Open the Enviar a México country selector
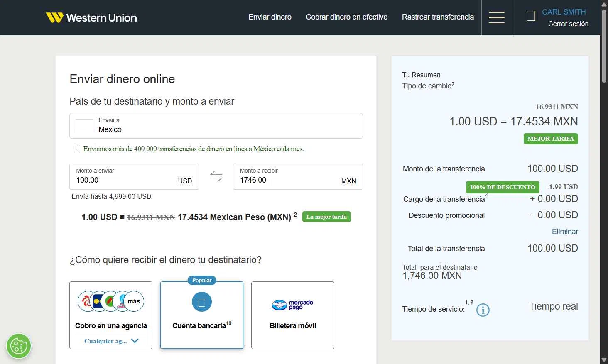The height and width of the screenshot is (364, 608). (216, 126)
